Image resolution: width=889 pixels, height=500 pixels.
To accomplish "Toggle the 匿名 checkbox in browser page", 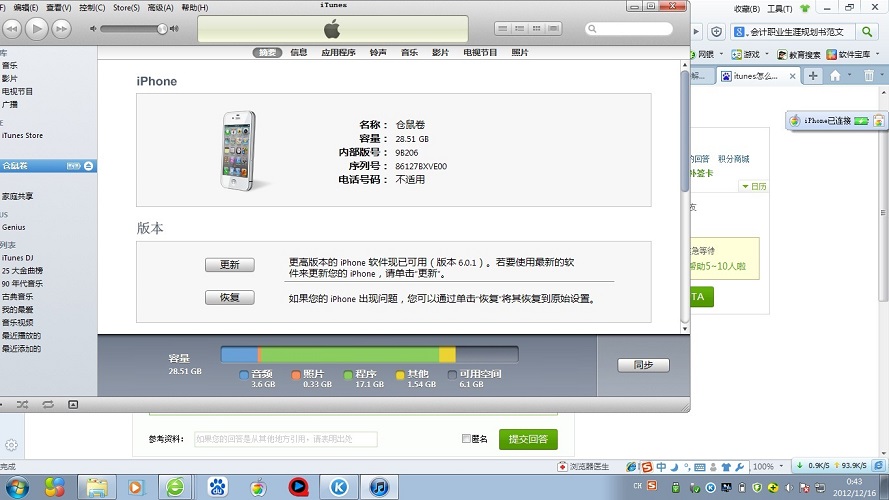I will click(x=466, y=439).
